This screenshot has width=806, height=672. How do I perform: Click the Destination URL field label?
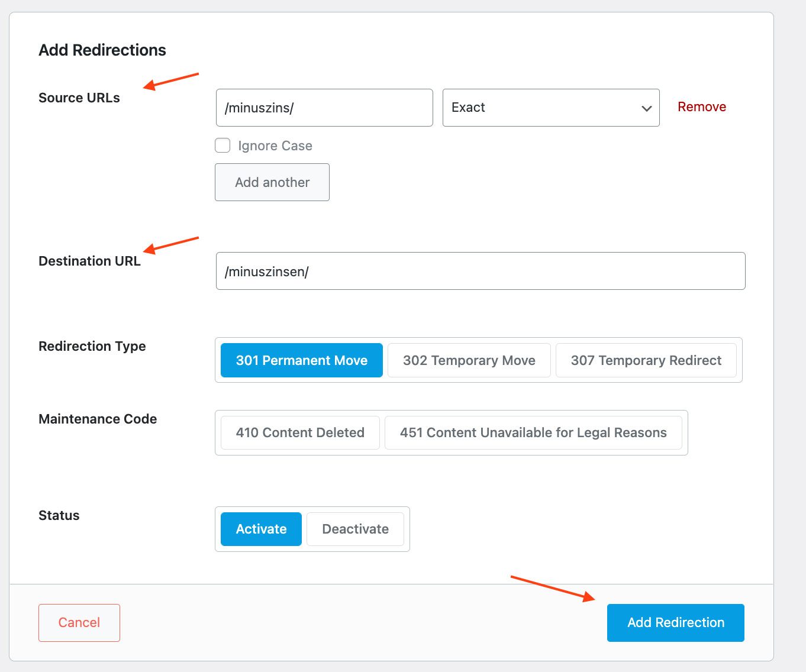click(89, 261)
